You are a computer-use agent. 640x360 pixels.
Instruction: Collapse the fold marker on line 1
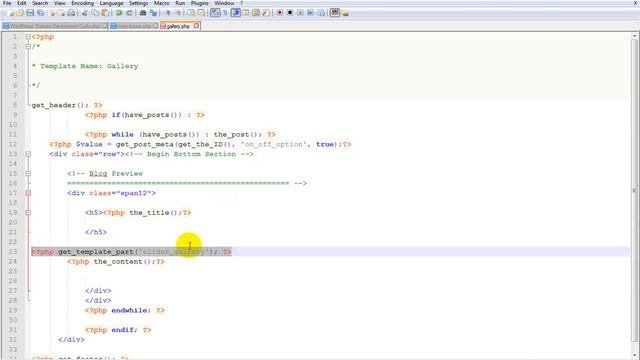point(28,37)
